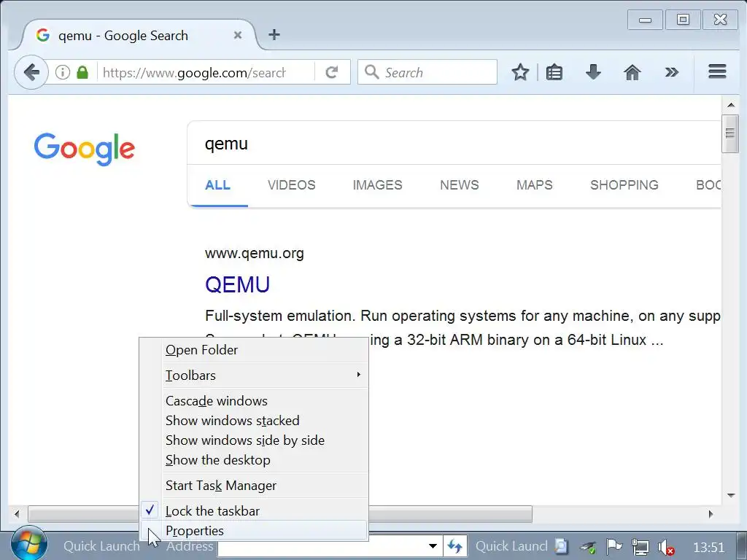Click the www.qemu.org result URL
Screen dimensions: 747x560
tap(255, 253)
